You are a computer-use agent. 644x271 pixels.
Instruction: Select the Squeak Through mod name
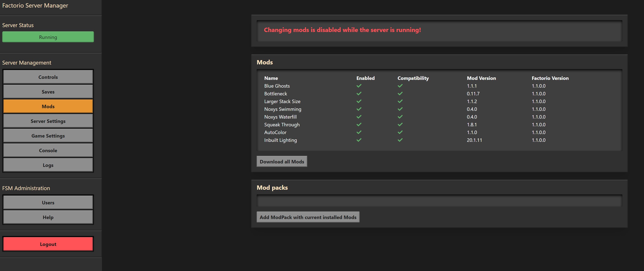click(282, 125)
